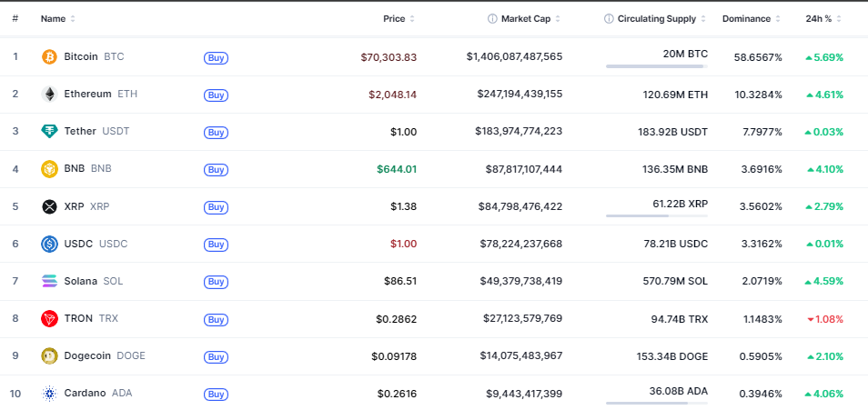Screen dimensions: 868x410
Task: Click the Dogecoin logo icon
Action: point(49,355)
